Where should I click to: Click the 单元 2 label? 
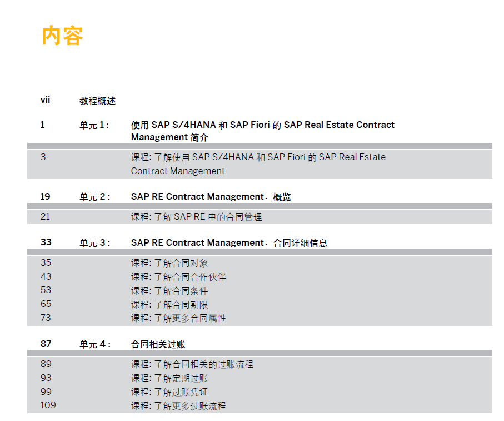[94, 197]
